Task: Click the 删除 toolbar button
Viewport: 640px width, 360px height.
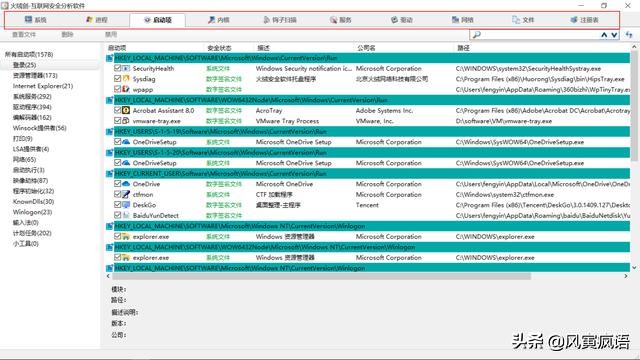Action: pos(67,35)
